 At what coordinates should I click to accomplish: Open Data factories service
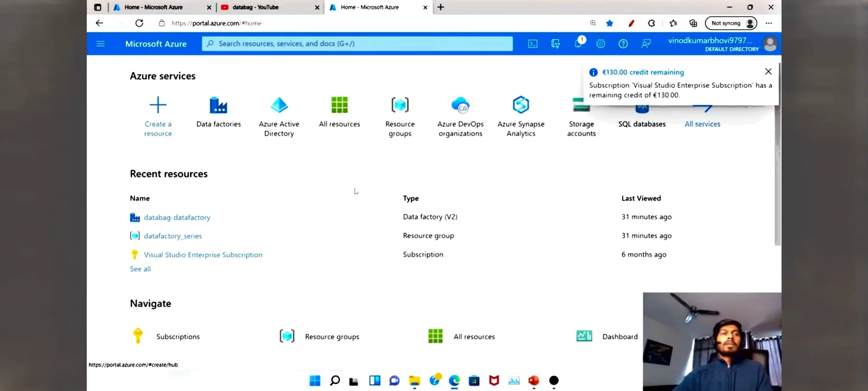[218, 112]
